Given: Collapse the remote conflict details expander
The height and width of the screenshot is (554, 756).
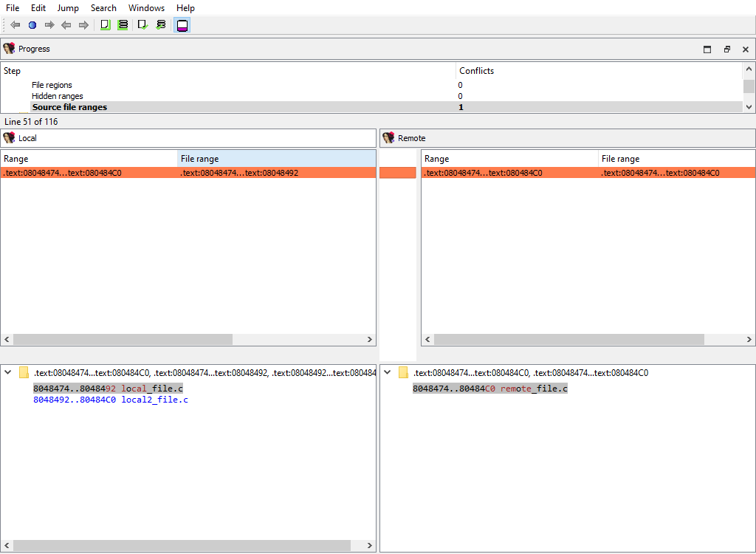Looking at the screenshot, I should pyautogui.click(x=388, y=372).
